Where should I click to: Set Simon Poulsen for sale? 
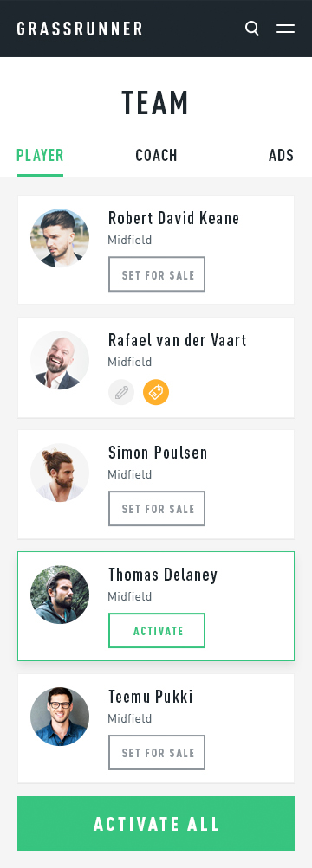click(157, 508)
